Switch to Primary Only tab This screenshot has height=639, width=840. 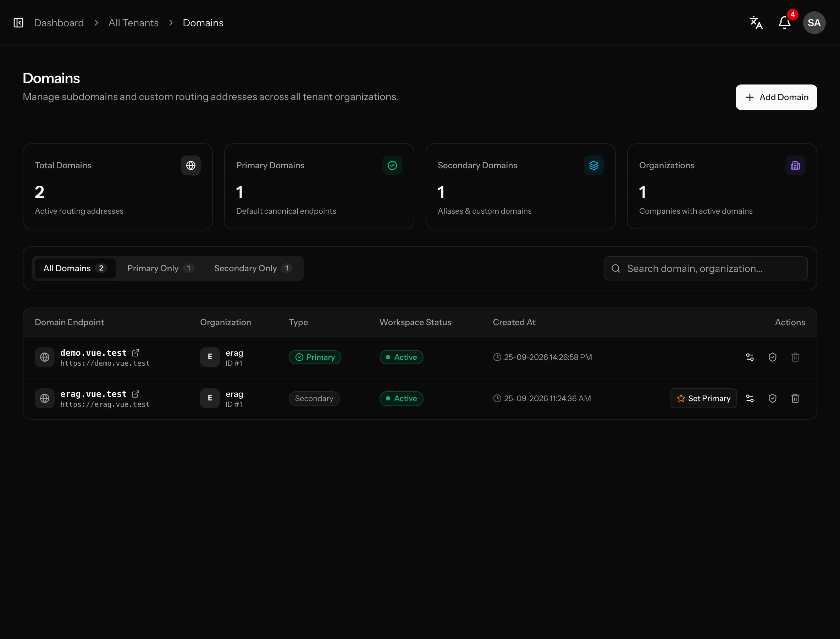[x=160, y=268]
